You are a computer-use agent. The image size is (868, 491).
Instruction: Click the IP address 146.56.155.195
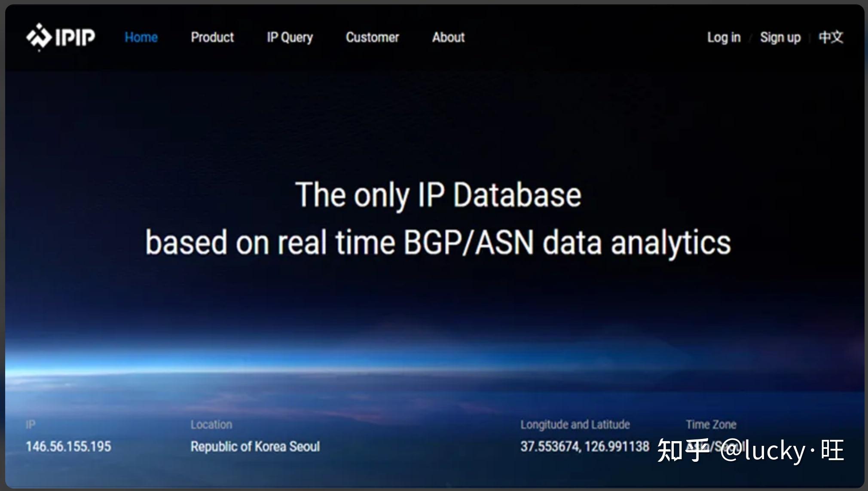tap(68, 446)
